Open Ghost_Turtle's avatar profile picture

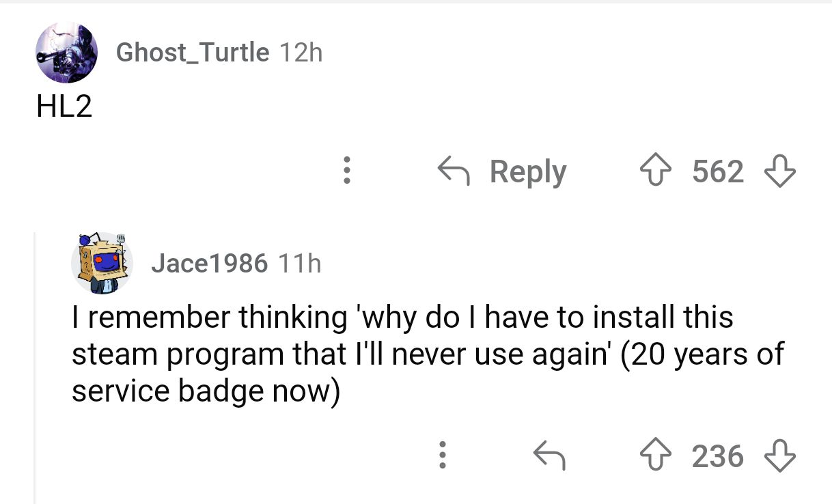pyautogui.click(x=67, y=53)
